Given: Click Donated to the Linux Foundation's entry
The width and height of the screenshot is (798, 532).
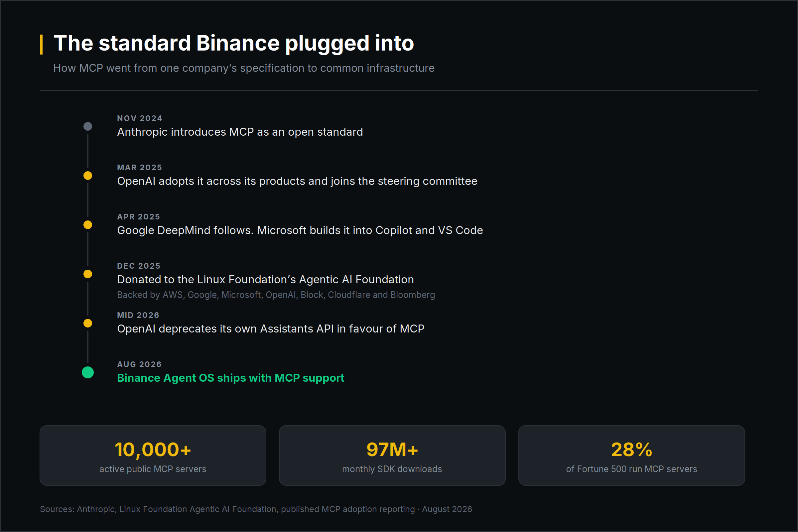Looking at the screenshot, I should point(265,280).
